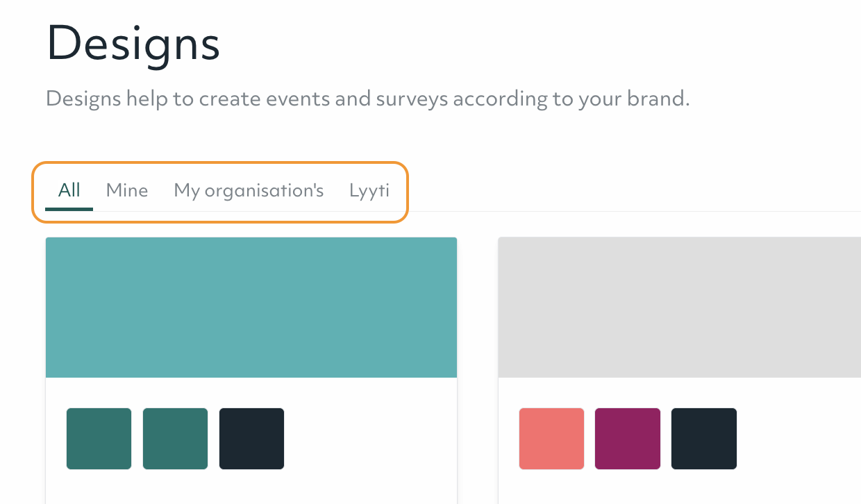
Task: Select the All tab
Action: click(69, 190)
